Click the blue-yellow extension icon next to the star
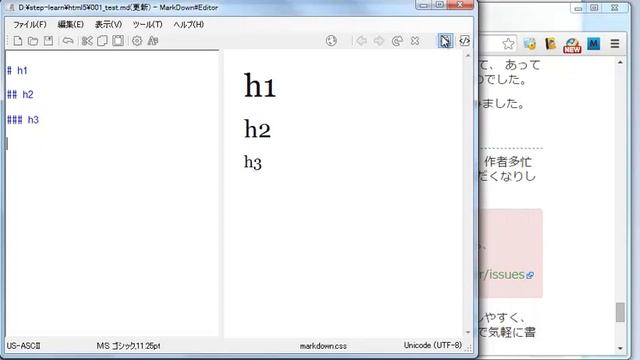Screen dimensions: 640x360 pyautogui.click(x=530, y=44)
